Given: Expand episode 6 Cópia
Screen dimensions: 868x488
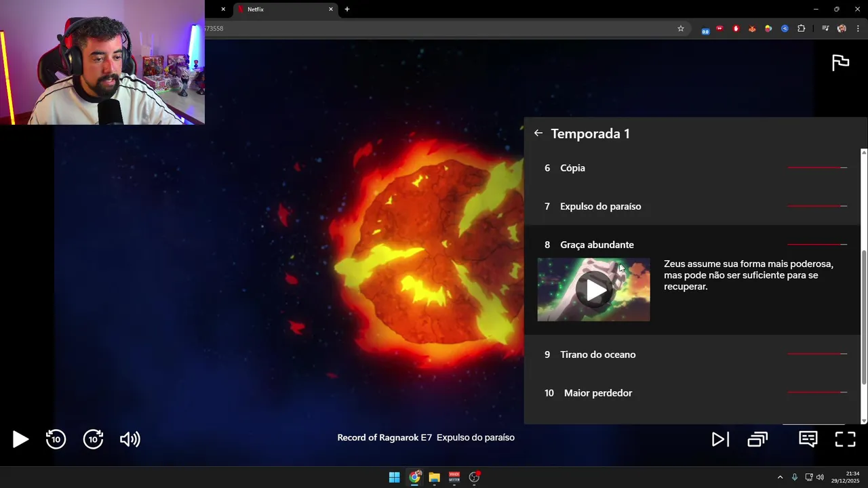Looking at the screenshot, I should point(692,167).
